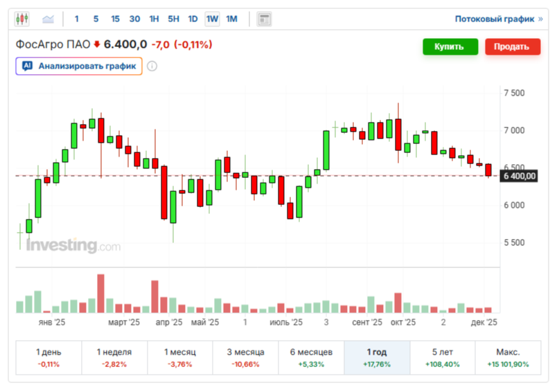The width and height of the screenshot is (559, 392).
Task: Select the Макс. period
Action: [x=508, y=357]
